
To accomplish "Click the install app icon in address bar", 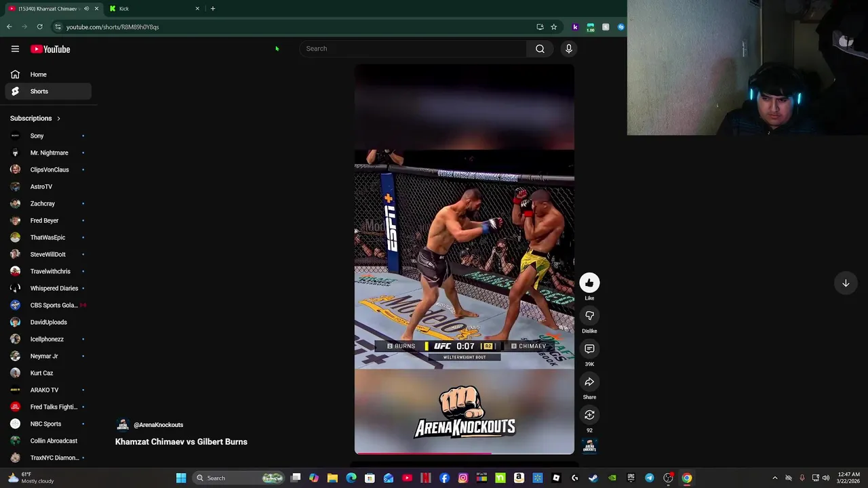I will [x=540, y=27].
